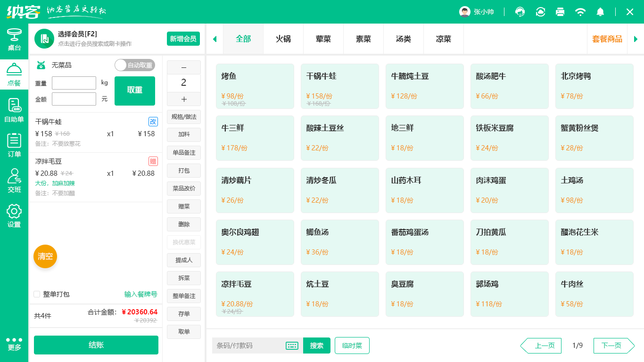This screenshot has width=644, height=362.
Task: Click the customer service headset icon
Action: pos(520,11)
